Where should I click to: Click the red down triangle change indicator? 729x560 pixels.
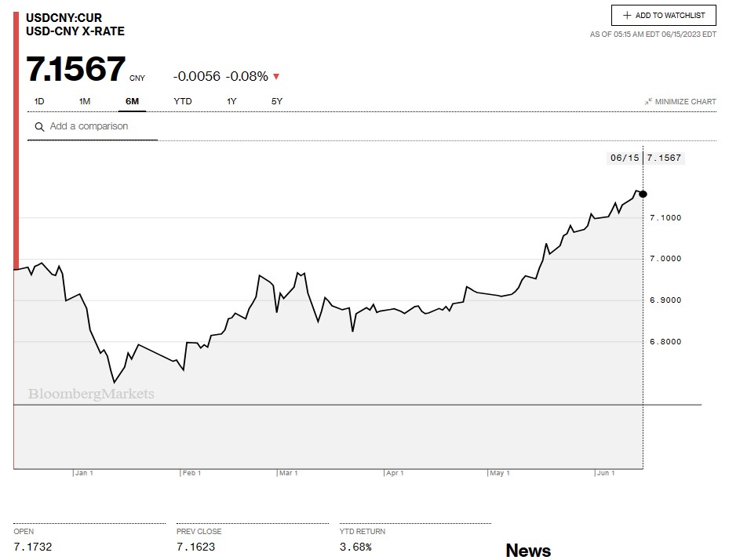point(276,77)
